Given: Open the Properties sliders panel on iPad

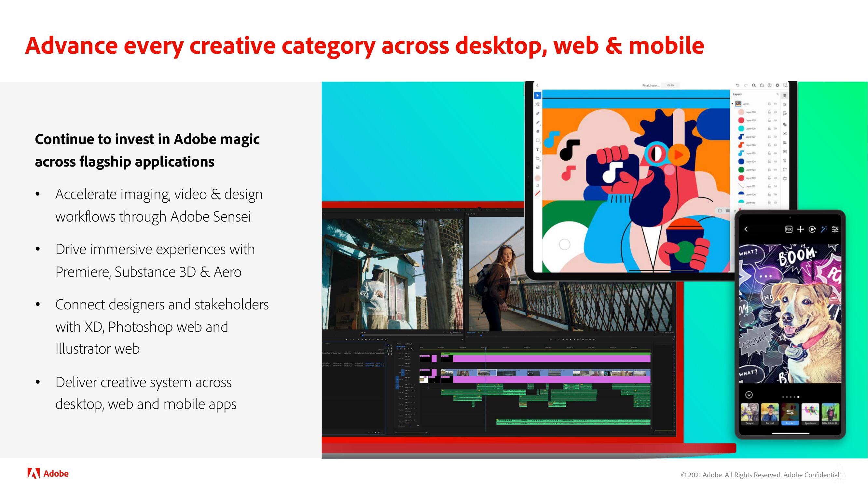Looking at the screenshot, I should tap(785, 104).
